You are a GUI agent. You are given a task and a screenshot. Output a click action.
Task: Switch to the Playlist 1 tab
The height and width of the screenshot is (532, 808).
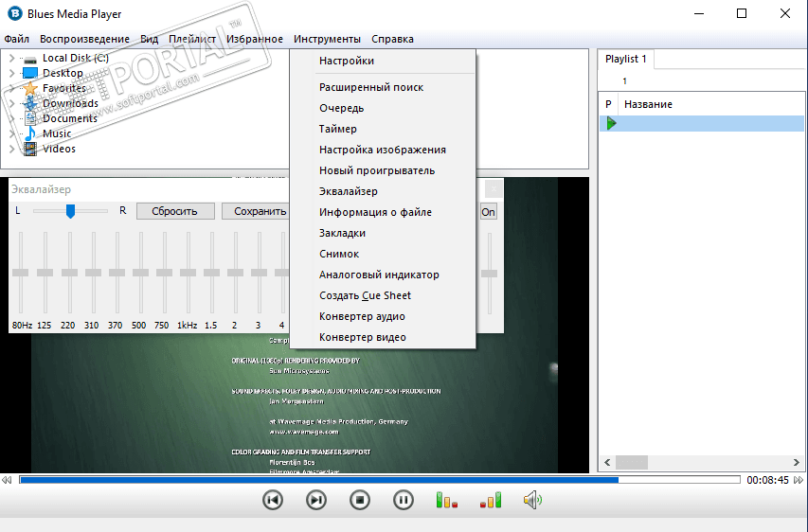[x=625, y=60]
